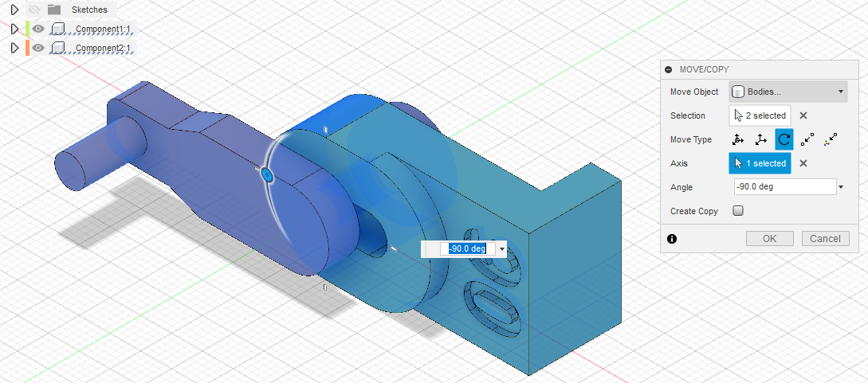Click the blue rotation manipulator handle
Screen dimensions: 868x383
pos(267,176)
